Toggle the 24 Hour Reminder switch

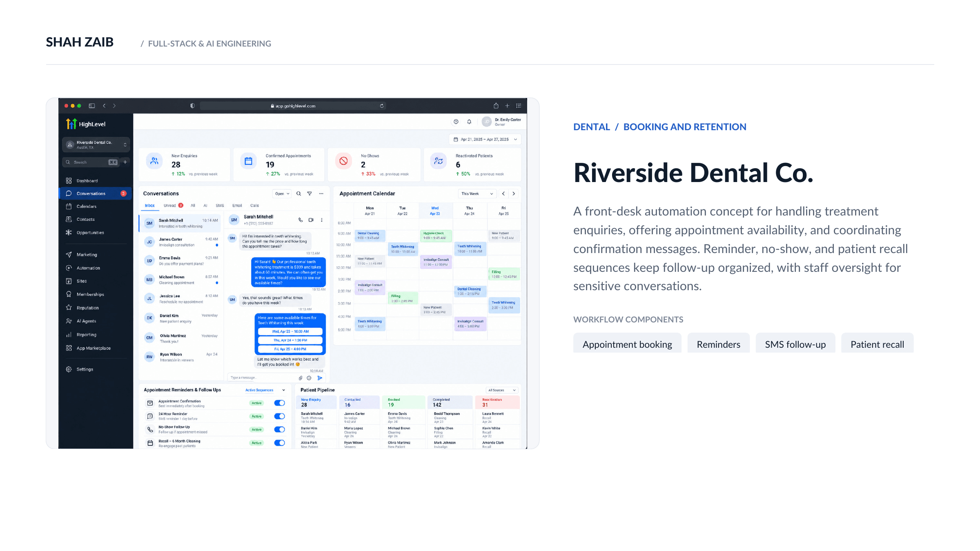pyautogui.click(x=280, y=416)
